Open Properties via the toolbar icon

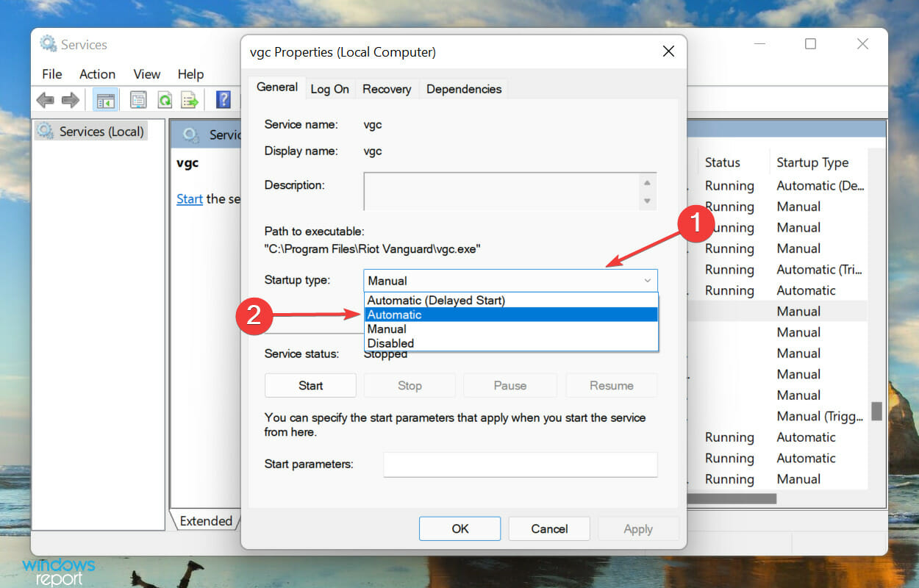pyautogui.click(x=138, y=100)
